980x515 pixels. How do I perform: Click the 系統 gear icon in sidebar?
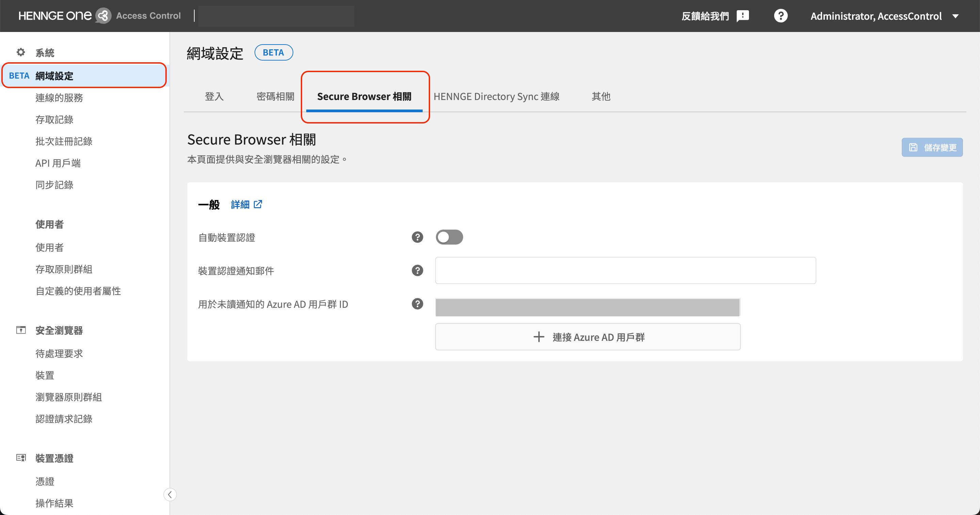pos(20,52)
